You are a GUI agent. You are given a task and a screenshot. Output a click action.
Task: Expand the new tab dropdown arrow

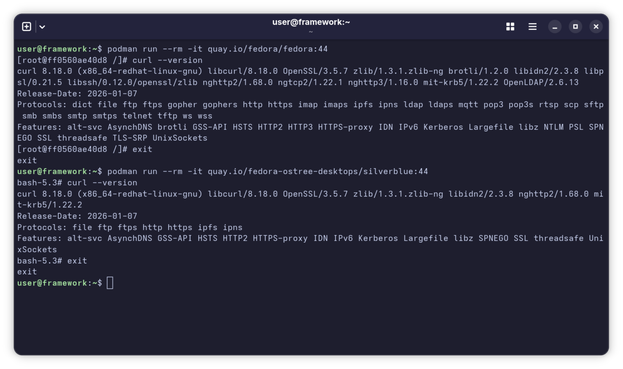coord(42,27)
